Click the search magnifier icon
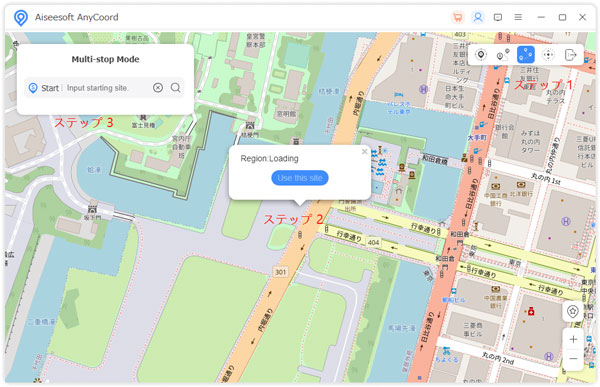The image size is (600, 387). 176,88
